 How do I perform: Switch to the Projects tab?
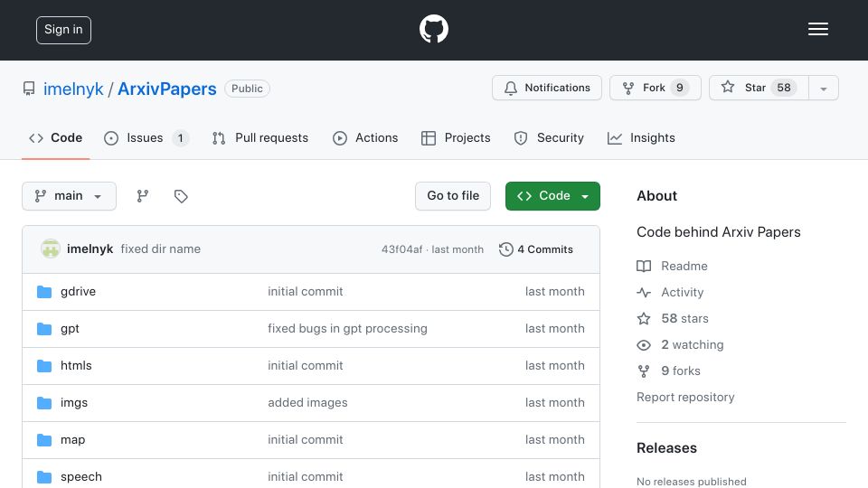point(455,137)
